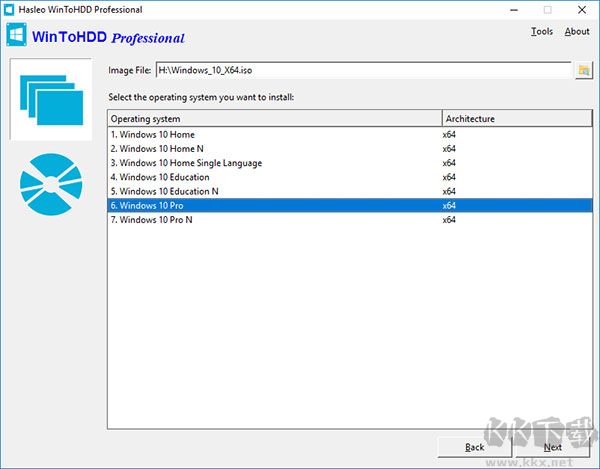The width and height of the screenshot is (600, 469).
Task: Click the WinToHDD logo icon in header
Action: [16, 35]
